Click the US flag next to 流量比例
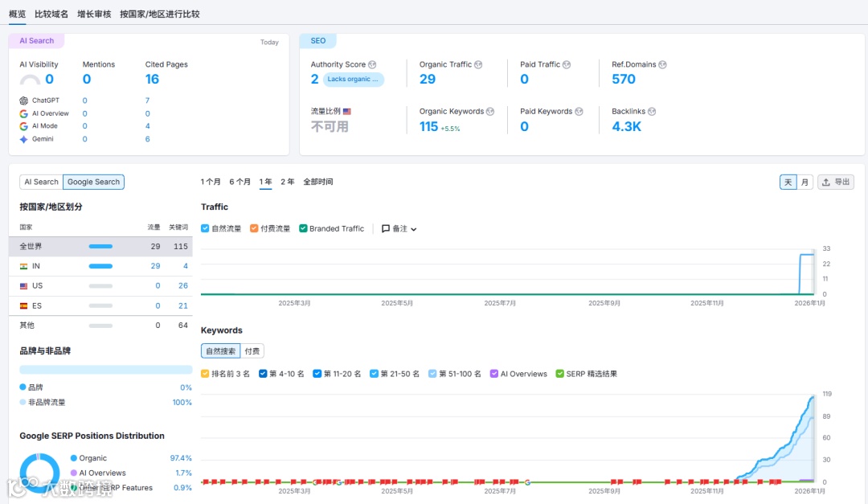The height and width of the screenshot is (504, 868). pos(347,111)
